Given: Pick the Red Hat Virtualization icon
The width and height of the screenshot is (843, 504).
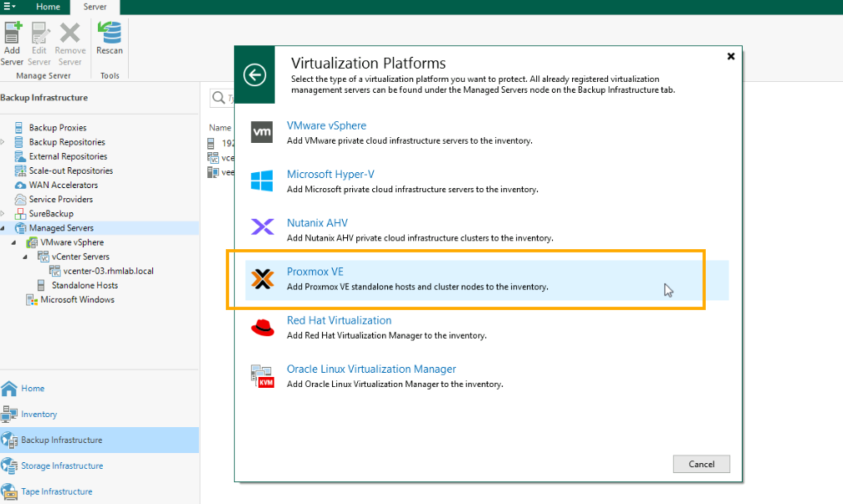Looking at the screenshot, I should 263,328.
